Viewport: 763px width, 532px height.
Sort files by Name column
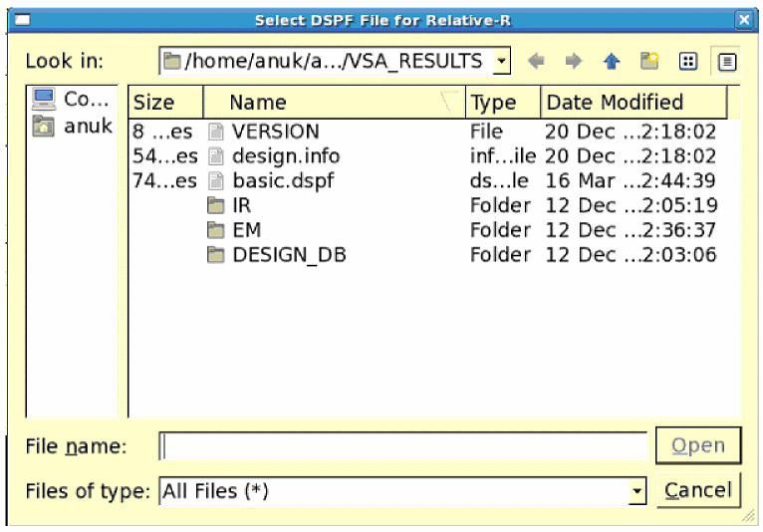click(x=334, y=103)
